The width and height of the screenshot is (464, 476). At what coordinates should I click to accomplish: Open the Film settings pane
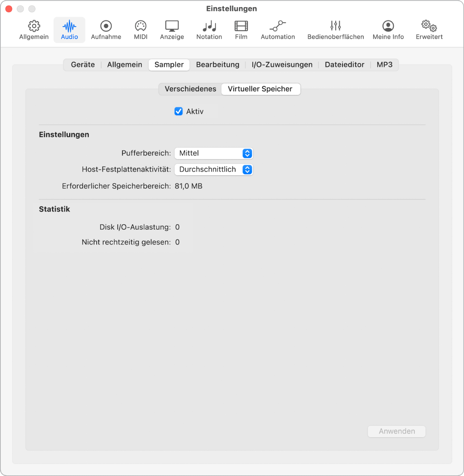(x=241, y=30)
